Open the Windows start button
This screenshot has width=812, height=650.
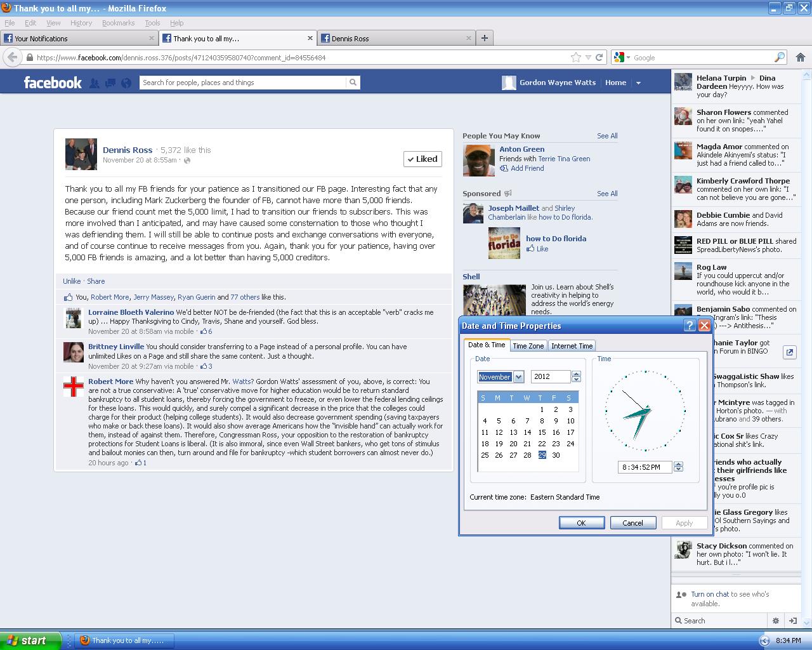[x=30, y=640]
